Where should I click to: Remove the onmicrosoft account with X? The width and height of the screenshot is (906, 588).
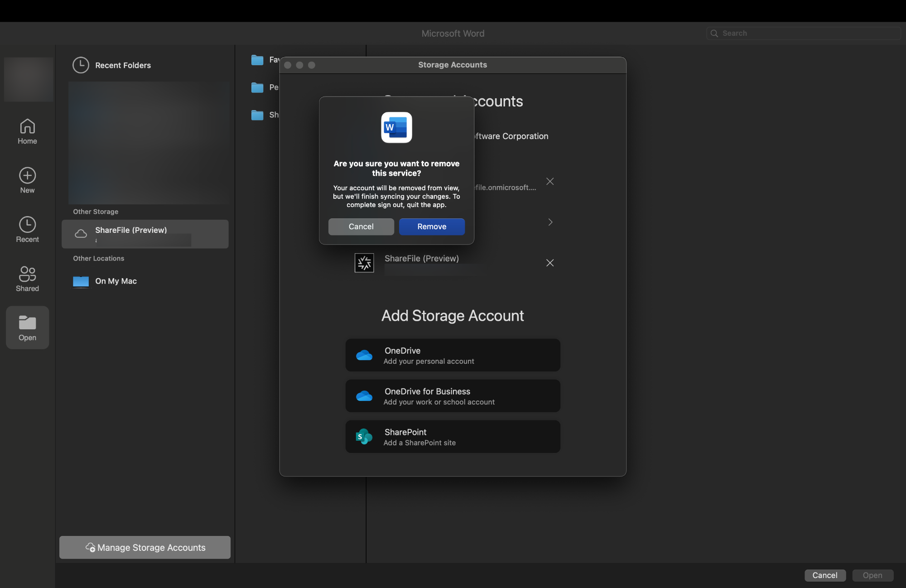550,181
